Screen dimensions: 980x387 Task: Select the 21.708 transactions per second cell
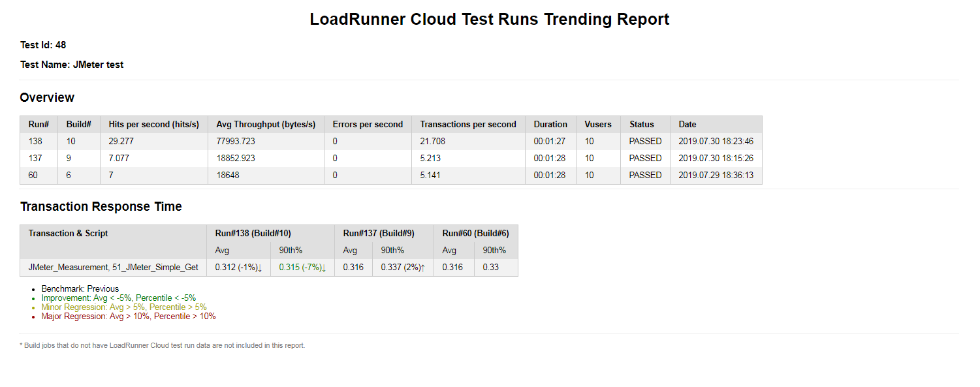point(433,141)
